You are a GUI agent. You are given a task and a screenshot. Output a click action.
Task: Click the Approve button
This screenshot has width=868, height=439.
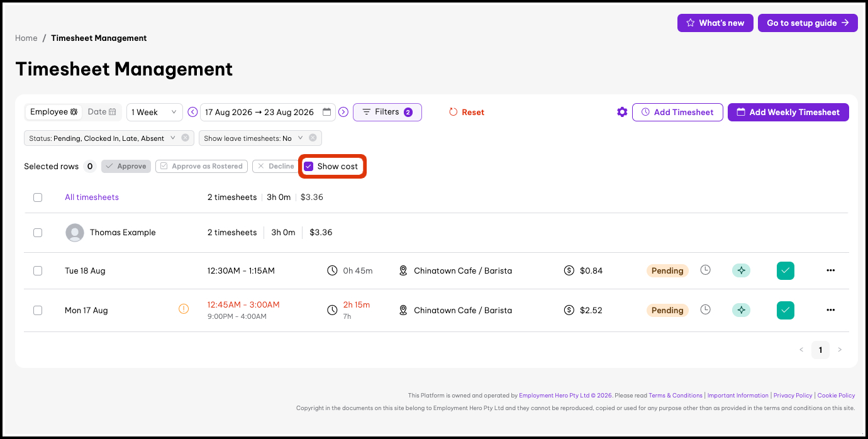126,166
